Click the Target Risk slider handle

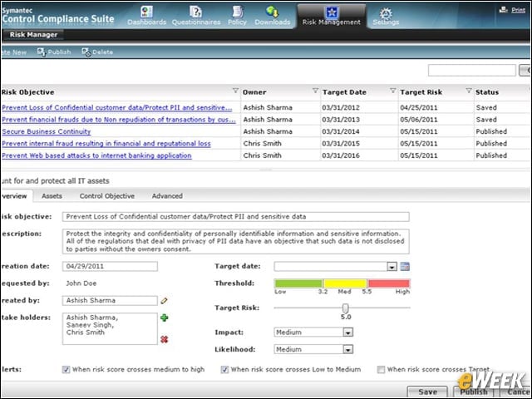tap(346, 308)
